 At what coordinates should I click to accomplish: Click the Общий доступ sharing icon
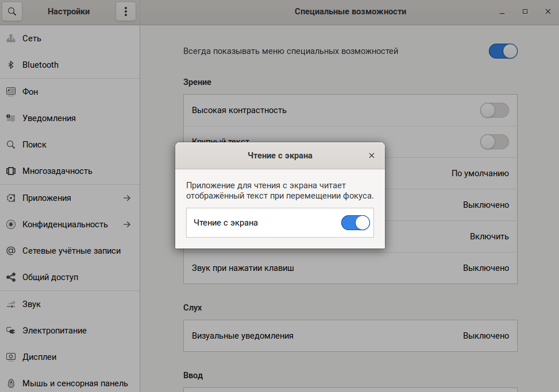click(x=10, y=277)
